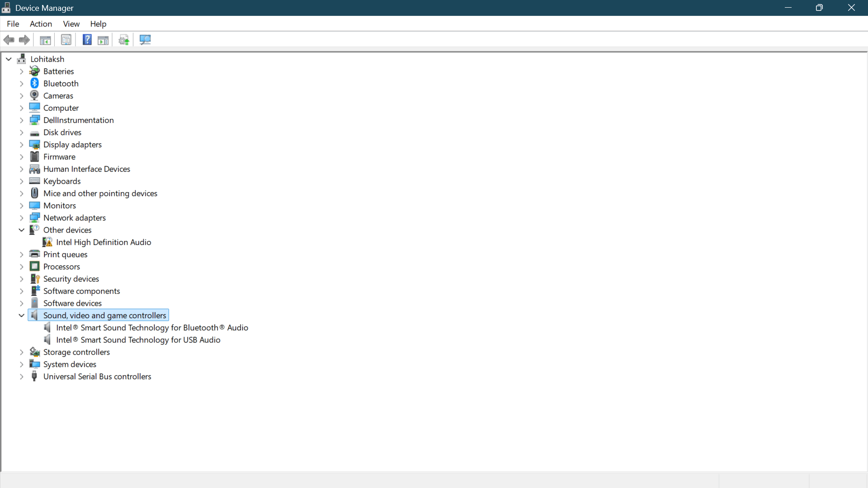The height and width of the screenshot is (488, 868).
Task: Select Intel Smart Sound Technology for USB Audio
Action: (137, 340)
